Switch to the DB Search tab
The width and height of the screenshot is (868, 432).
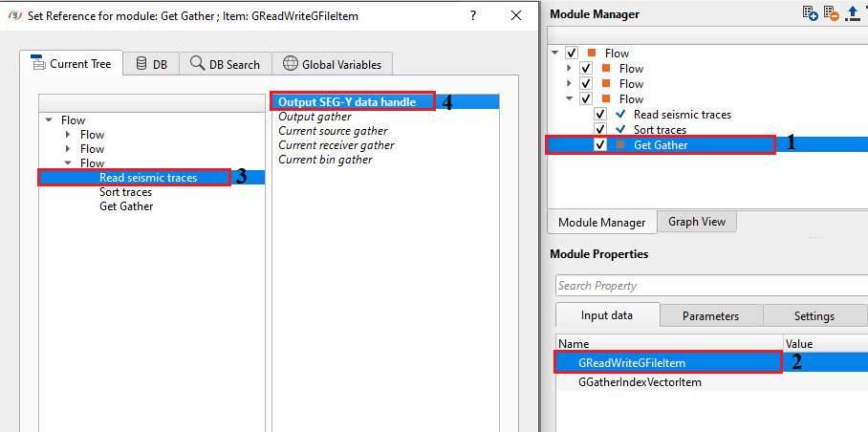(225, 64)
